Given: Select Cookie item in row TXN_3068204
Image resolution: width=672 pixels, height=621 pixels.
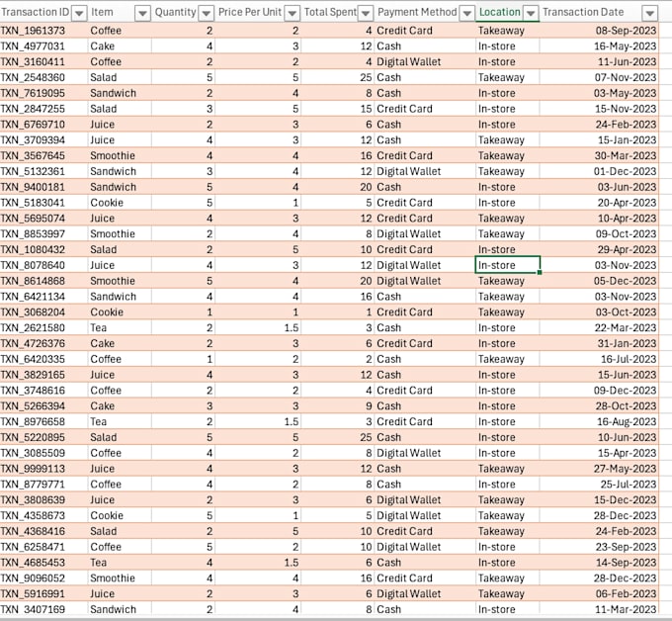Looking at the screenshot, I should tap(120, 312).
